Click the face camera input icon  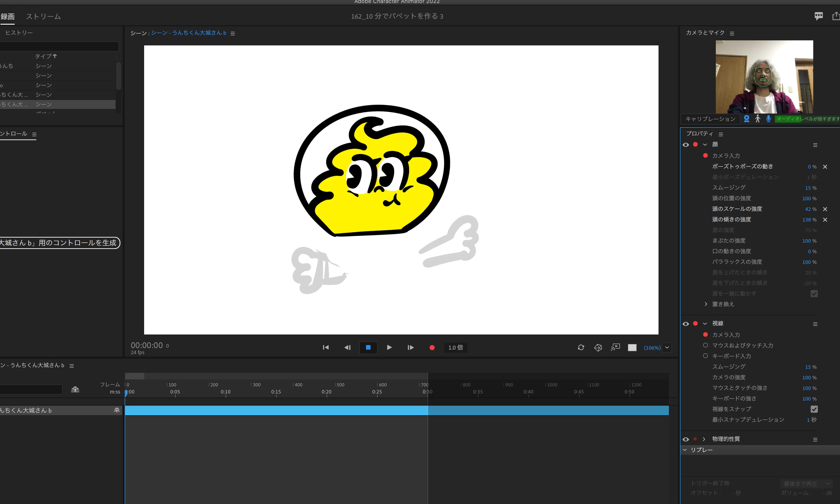point(747,119)
